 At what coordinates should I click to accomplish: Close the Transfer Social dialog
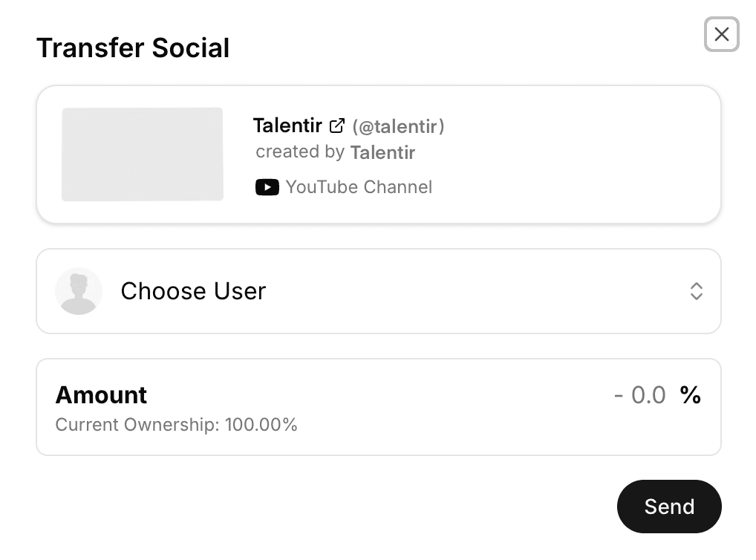pos(721,34)
